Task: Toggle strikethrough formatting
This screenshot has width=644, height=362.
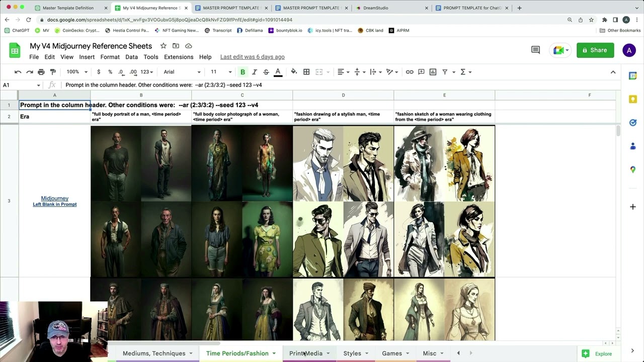Action: coord(266,72)
